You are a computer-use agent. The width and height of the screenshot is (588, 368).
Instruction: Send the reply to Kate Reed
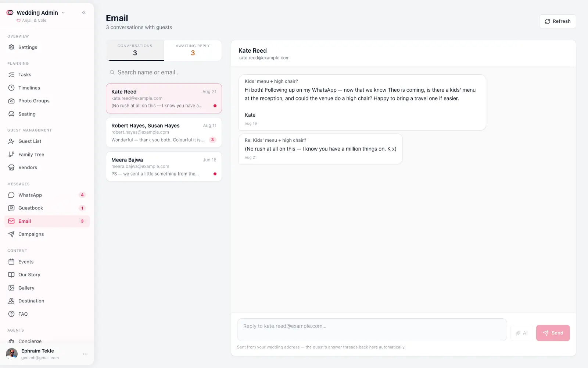pyautogui.click(x=553, y=333)
